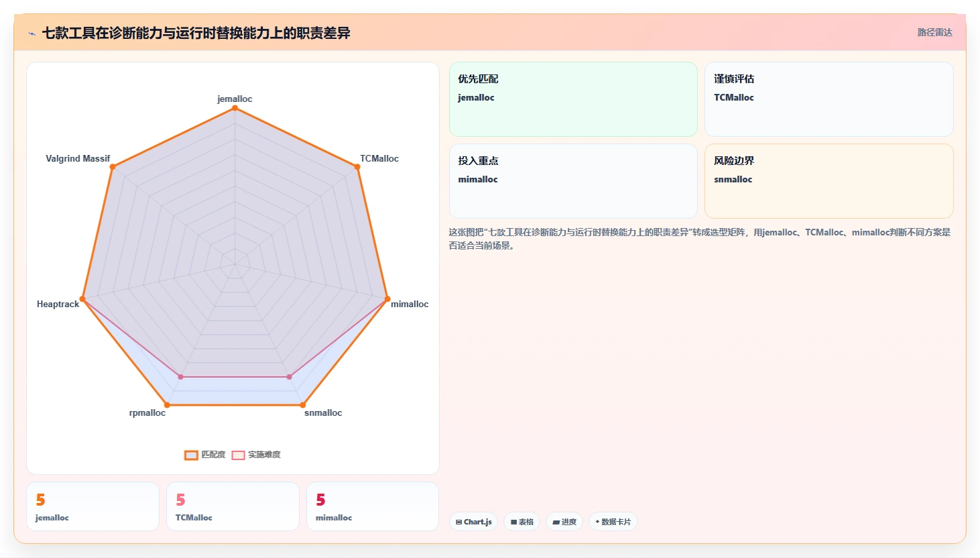Image resolution: width=980 pixels, height=558 pixels.
Task: Click the Valgrind Massif axis label
Action: click(x=78, y=158)
